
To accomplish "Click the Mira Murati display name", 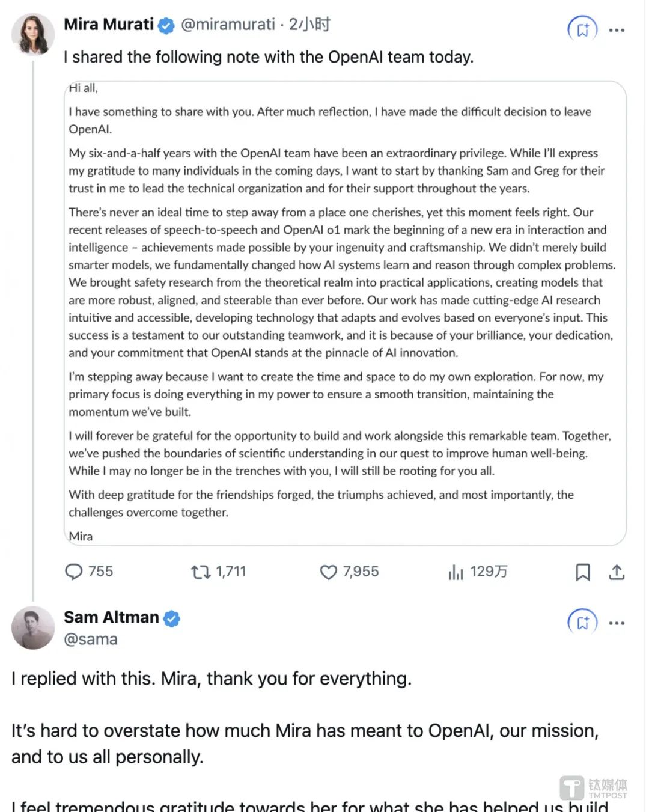I will click(109, 25).
